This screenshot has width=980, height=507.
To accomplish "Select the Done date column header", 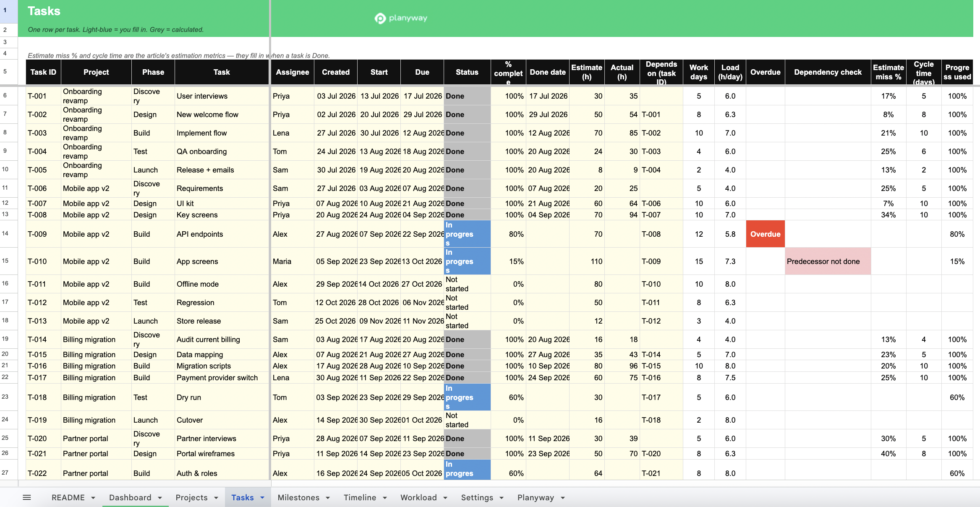I will [548, 72].
